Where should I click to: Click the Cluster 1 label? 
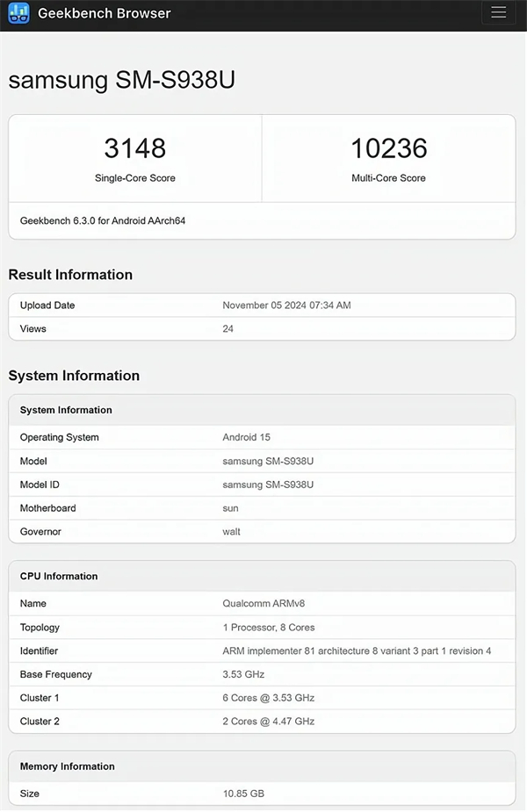40,698
